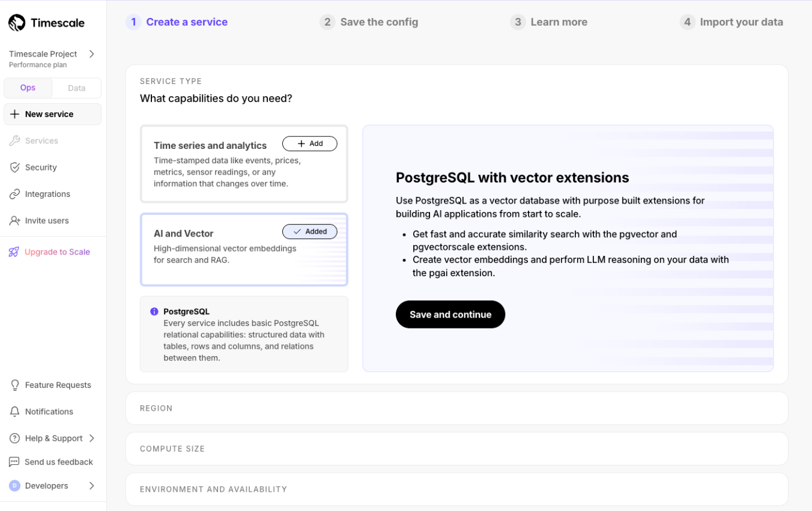The image size is (812, 511).
Task: Go to step 2 Save the config
Action: (369, 22)
